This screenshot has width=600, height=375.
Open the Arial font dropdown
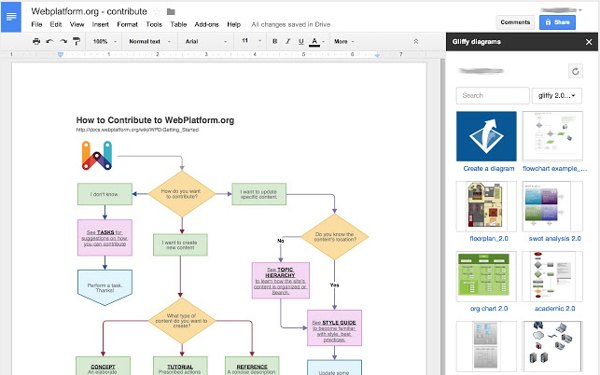[x=206, y=41]
